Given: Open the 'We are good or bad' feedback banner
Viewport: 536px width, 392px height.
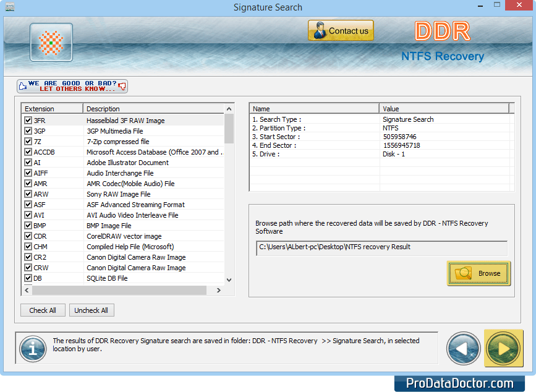Looking at the screenshot, I should pos(72,86).
